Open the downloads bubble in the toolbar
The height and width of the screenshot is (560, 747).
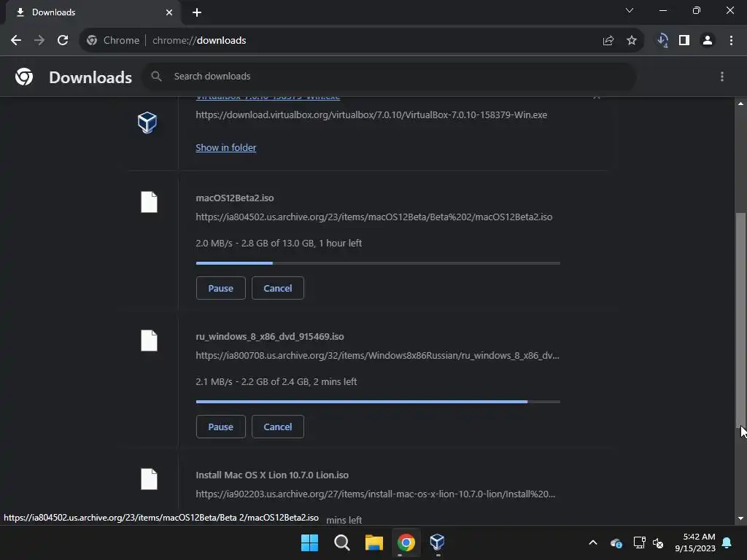pyautogui.click(x=662, y=41)
